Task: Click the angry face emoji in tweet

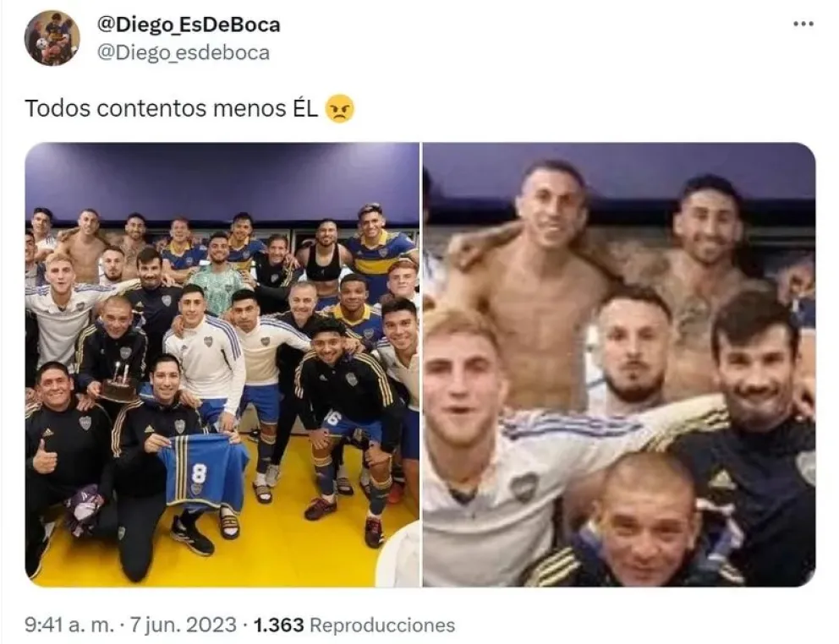Action: 340,108
